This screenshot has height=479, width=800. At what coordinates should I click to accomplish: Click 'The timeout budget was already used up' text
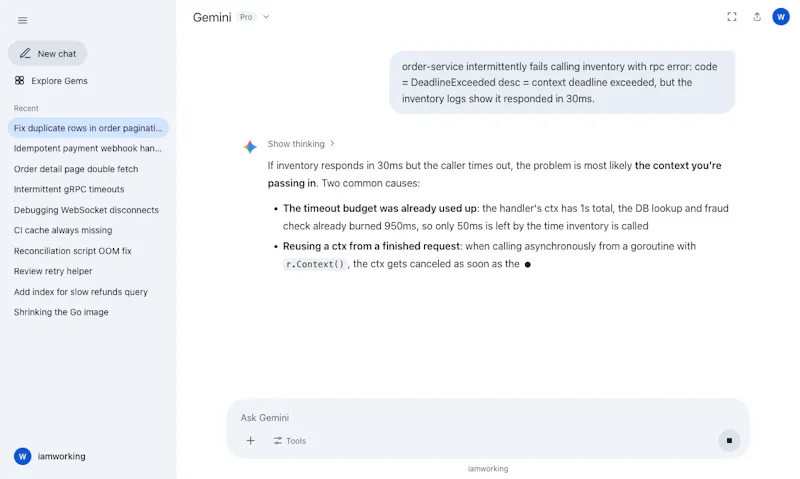380,208
